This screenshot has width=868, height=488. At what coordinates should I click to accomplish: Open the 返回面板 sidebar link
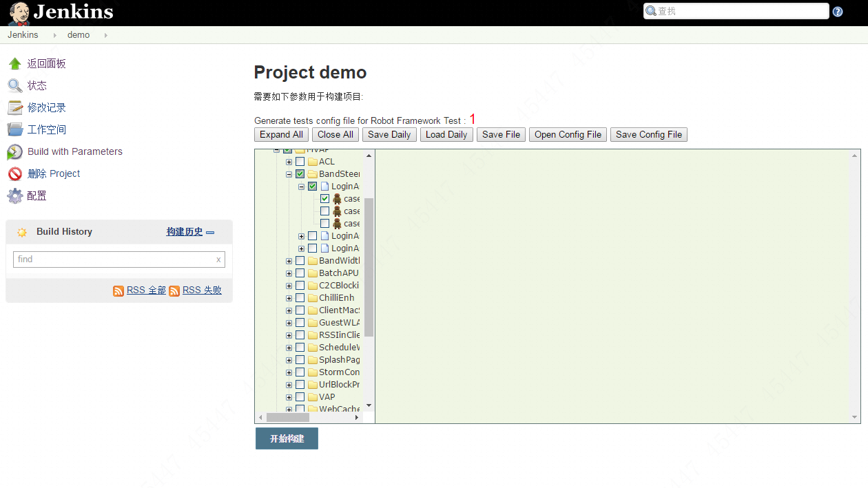47,64
